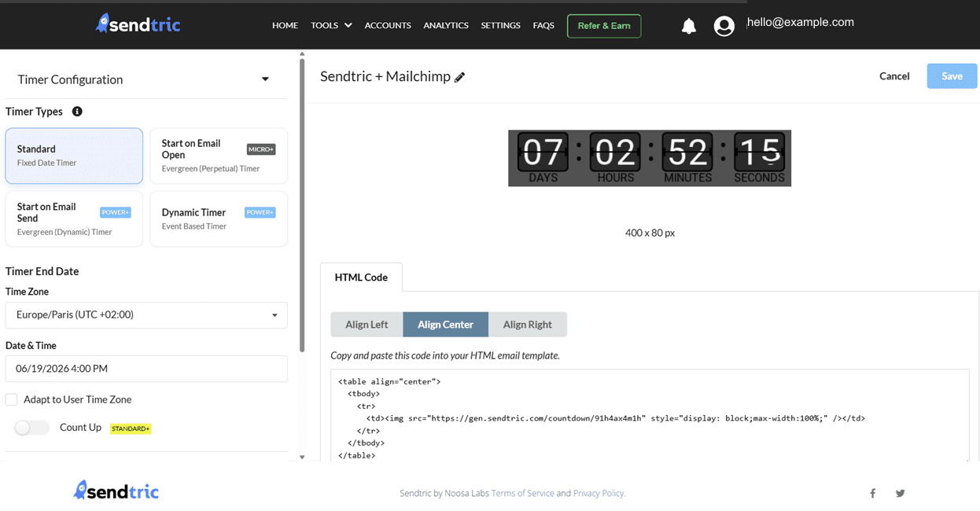Image resolution: width=980 pixels, height=511 pixels.
Task: Click the countdown timer preview image
Action: (x=650, y=158)
